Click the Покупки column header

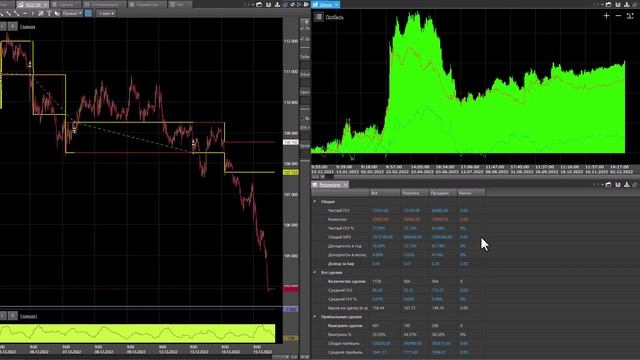415,193
